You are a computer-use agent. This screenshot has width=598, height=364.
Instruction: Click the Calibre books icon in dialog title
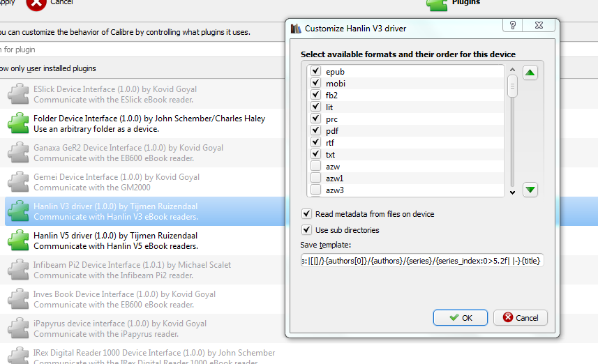pyautogui.click(x=296, y=29)
